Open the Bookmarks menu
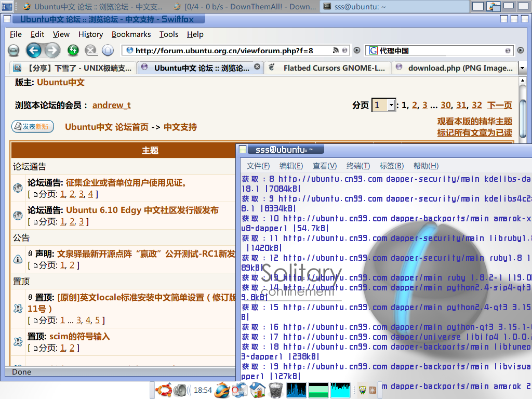532x399 pixels. pyautogui.click(x=131, y=34)
